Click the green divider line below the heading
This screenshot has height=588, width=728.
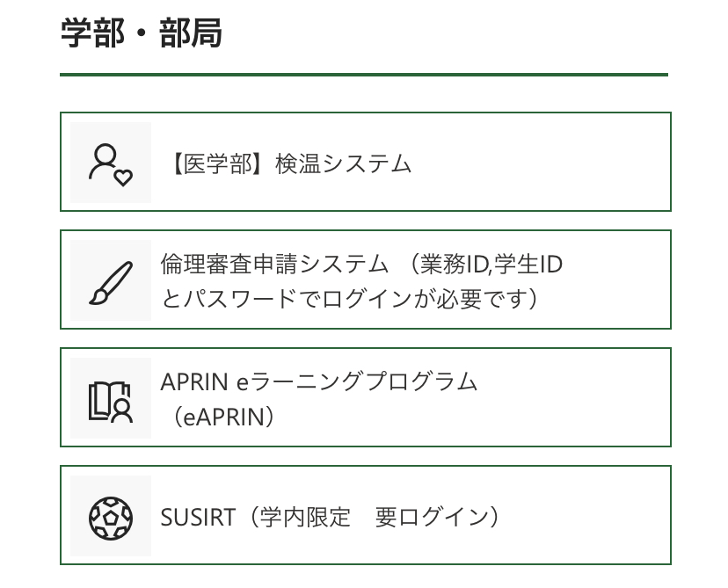pos(364,75)
